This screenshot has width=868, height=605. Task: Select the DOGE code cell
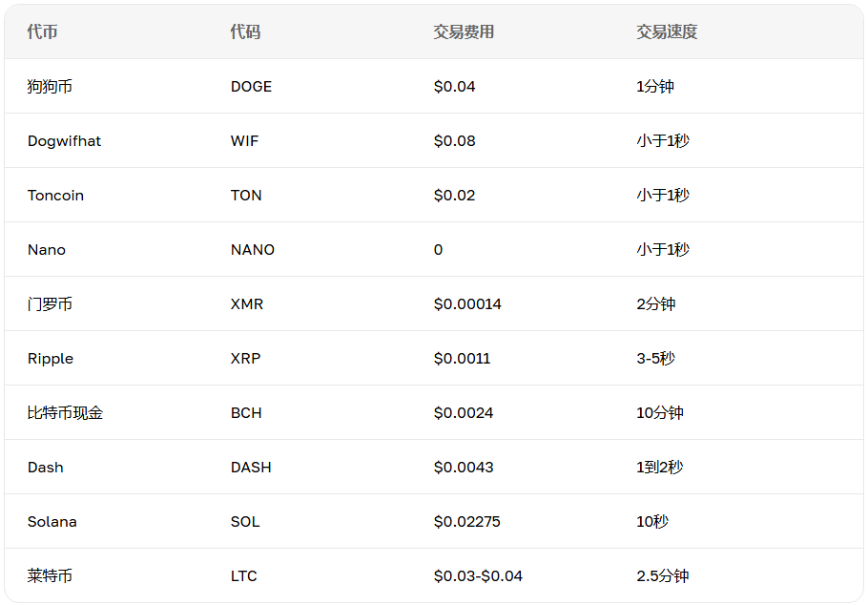251,87
